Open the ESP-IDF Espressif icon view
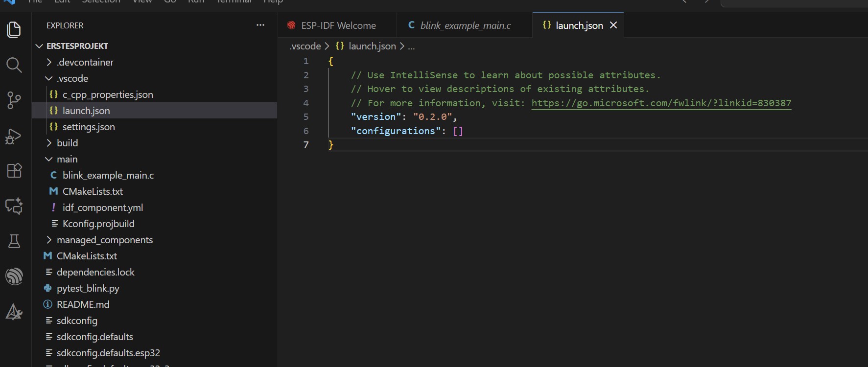 [14, 276]
